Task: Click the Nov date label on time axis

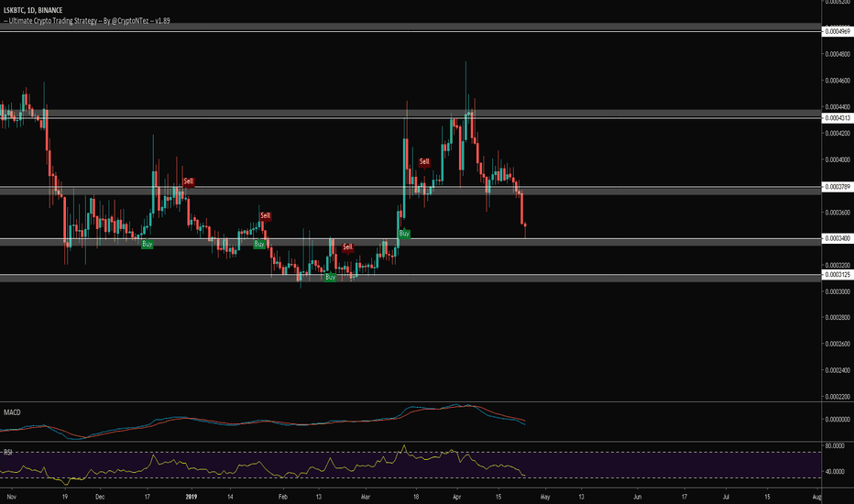Action: tap(12, 497)
